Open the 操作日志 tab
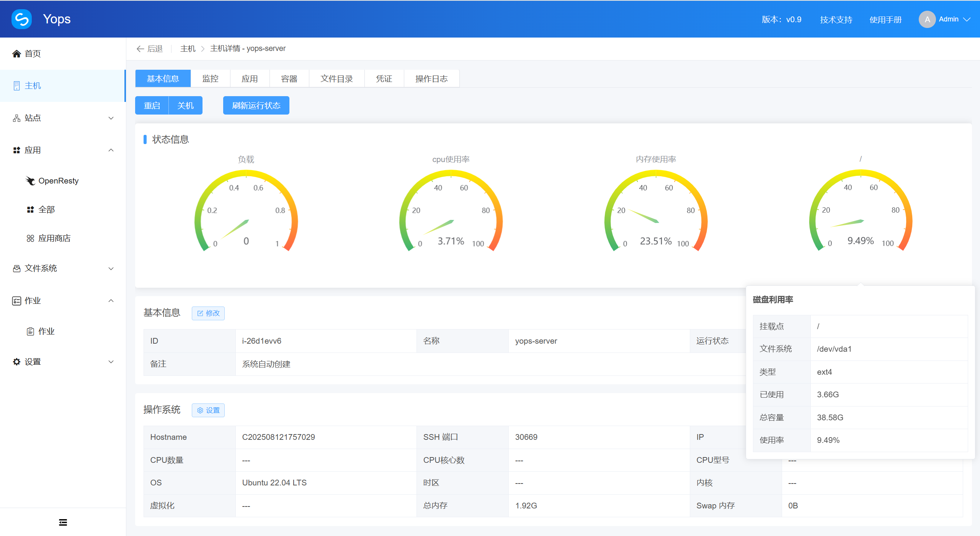This screenshot has height=536, width=980. (x=432, y=79)
